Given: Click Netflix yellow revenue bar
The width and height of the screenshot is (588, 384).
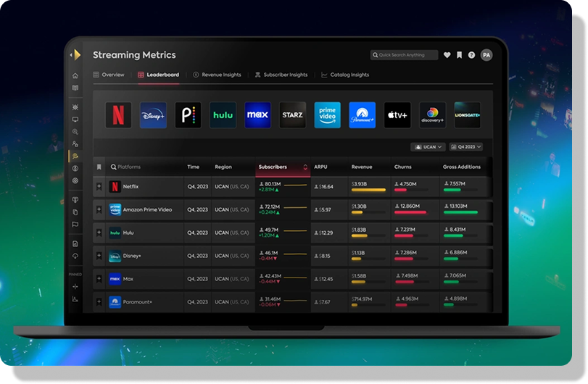Looking at the screenshot, I should (x=368, y=191).
